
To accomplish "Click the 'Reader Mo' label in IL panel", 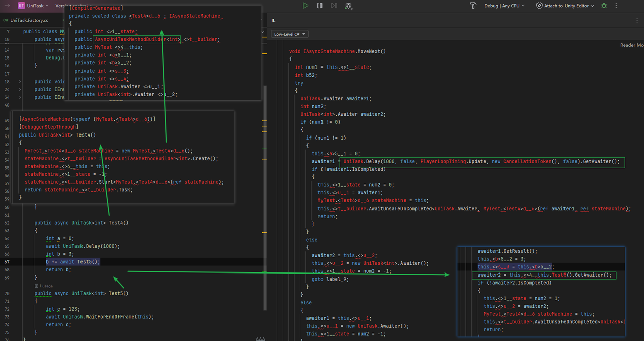I will (x=632, y=45).
